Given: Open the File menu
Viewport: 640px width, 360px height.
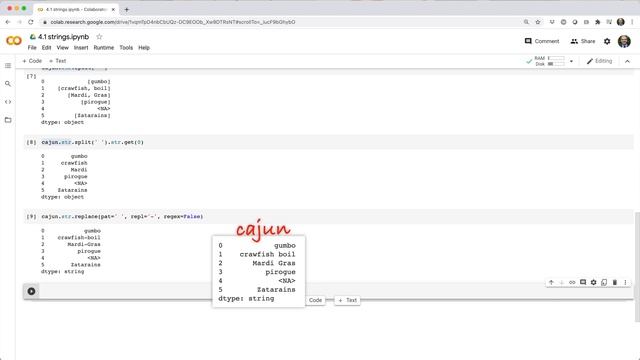Looking at the screenshot, I should pos(32,48).
